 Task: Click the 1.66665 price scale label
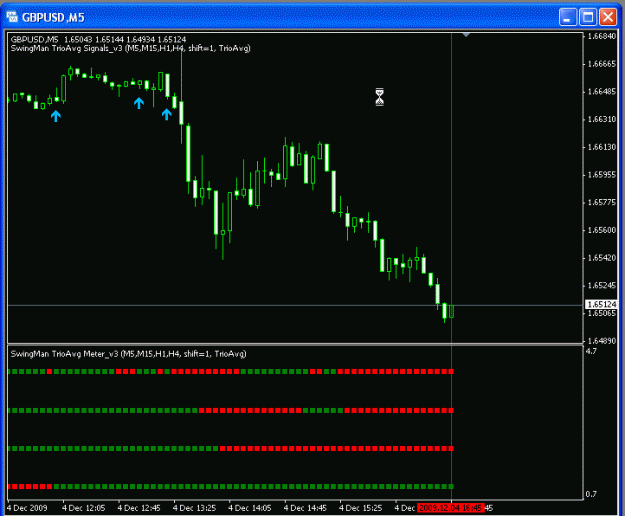pos(602,64)
